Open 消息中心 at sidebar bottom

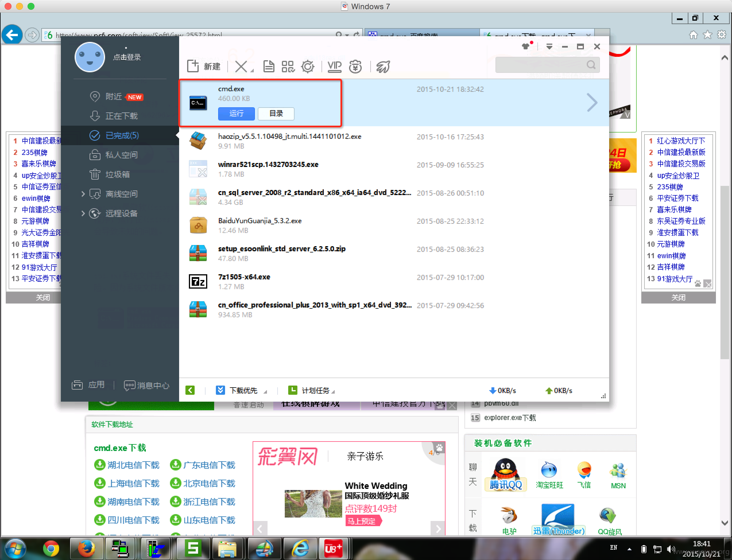[x=146, y=385]
